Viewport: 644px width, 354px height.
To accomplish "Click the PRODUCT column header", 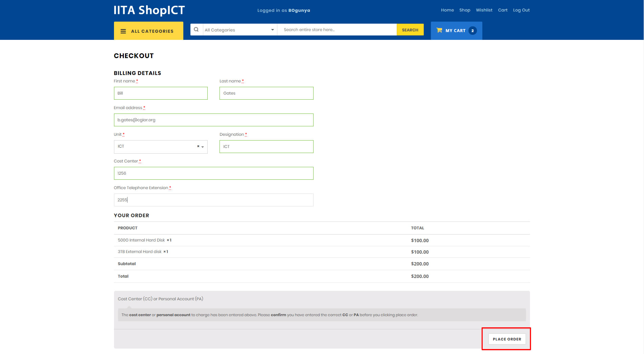I will pyautogui.click(x=128, y=228).
